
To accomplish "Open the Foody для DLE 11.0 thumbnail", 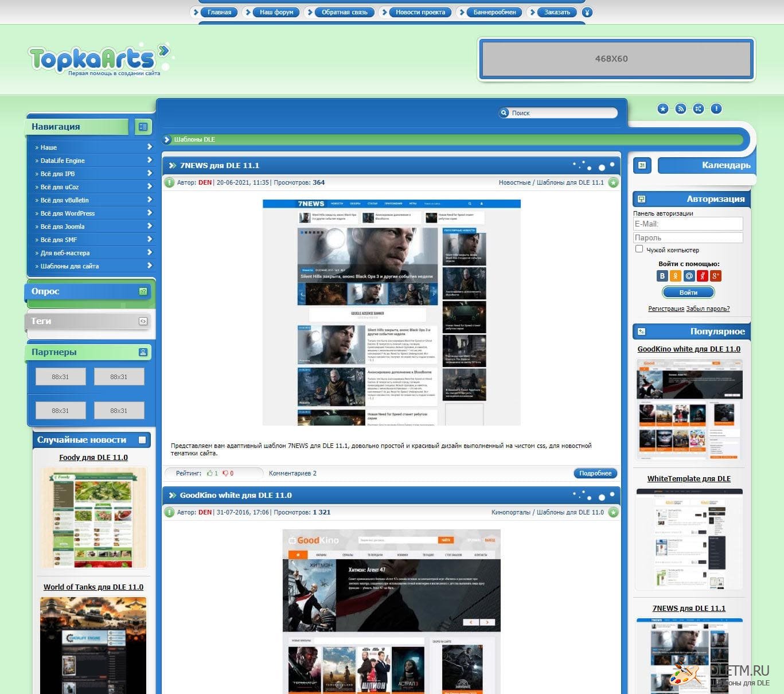I will [x=93, y=518].
